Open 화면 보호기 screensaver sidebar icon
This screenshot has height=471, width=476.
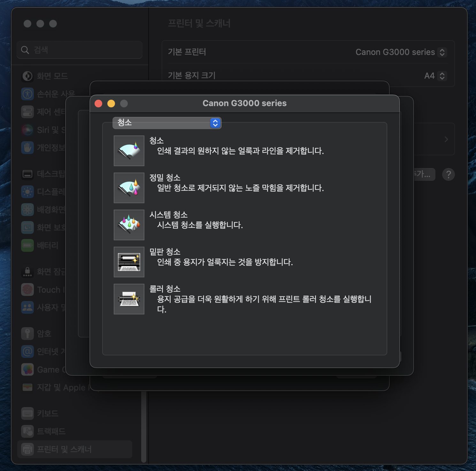click(x=27, y=228)
